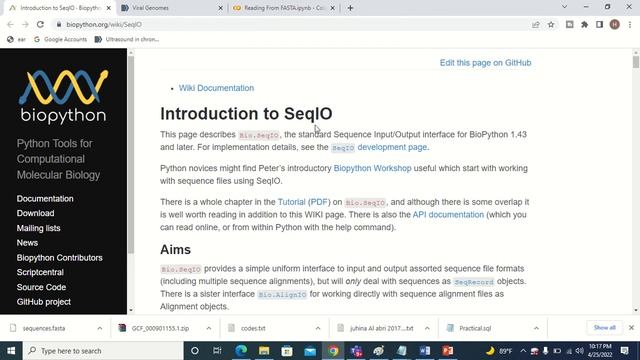
Task: Open Word from the taskbar
Action: 424,351
